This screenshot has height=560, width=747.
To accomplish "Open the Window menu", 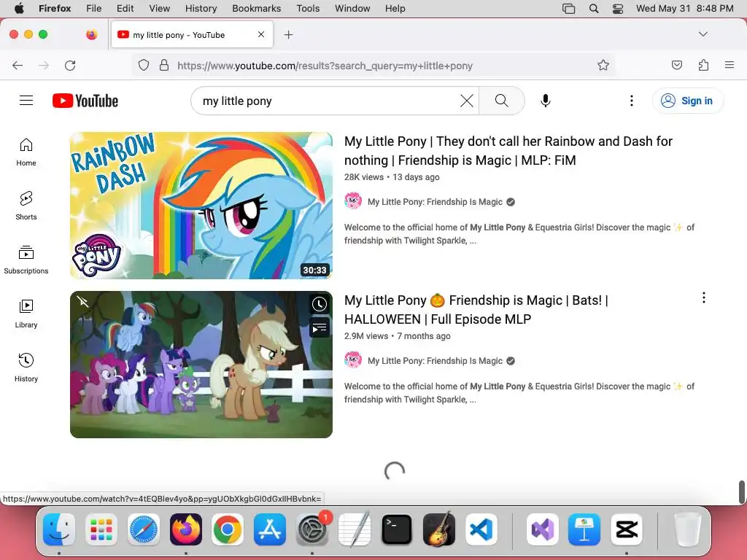I will (x=352, y=8).
